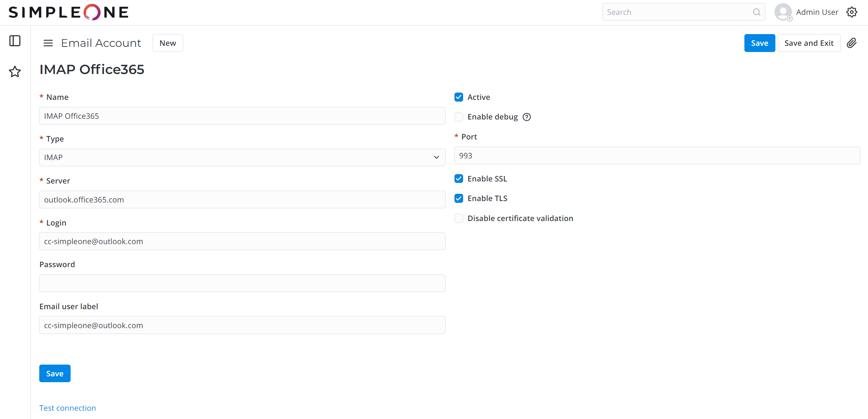This screenshot has width=868, height=419.
Task: Click the Test connection link
Action: [67, 408]
